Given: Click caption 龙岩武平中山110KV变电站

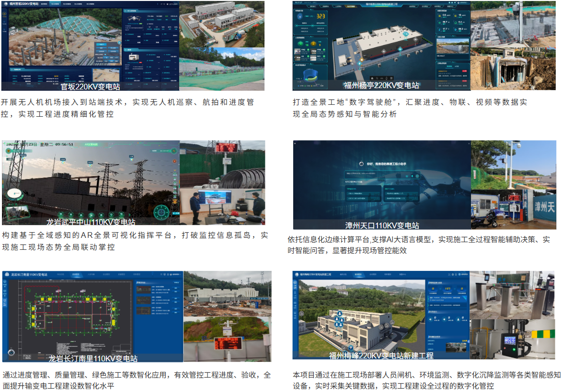Looking at the screenshot, I should point(91,222).
